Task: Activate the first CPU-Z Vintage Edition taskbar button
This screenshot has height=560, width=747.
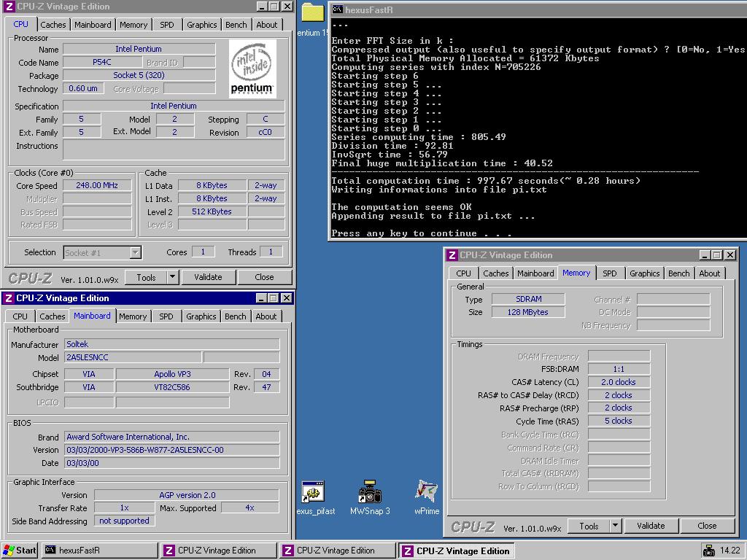Action: click(219, 551)
